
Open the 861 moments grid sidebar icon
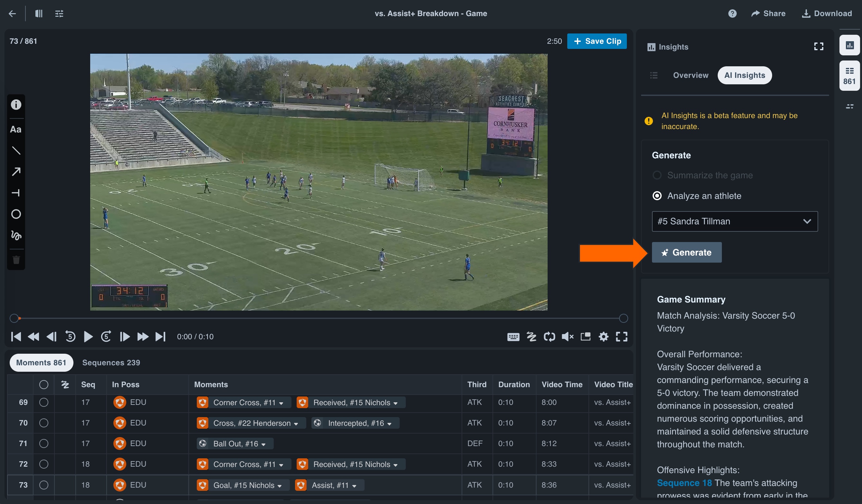(x=849, y=76)
